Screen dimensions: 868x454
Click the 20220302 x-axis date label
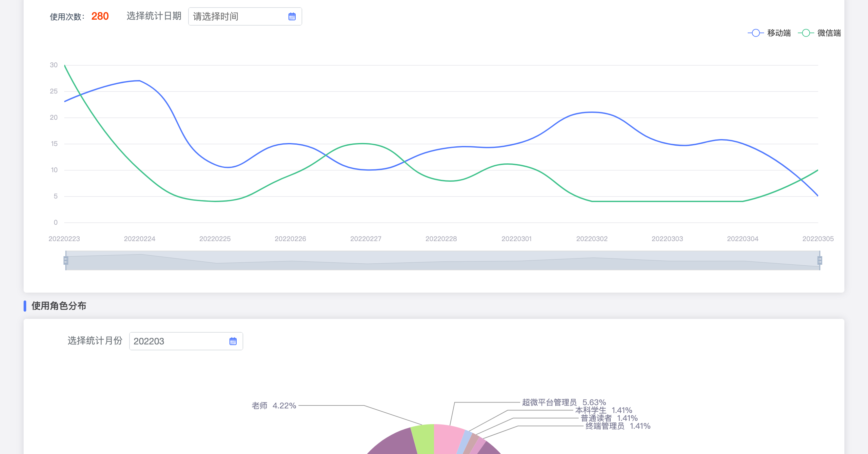click(592, 239)
